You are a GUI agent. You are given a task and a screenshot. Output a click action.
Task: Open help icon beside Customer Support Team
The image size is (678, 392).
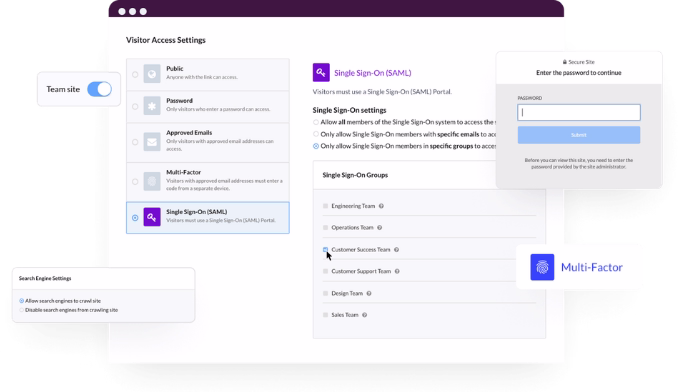pos(397,271)
